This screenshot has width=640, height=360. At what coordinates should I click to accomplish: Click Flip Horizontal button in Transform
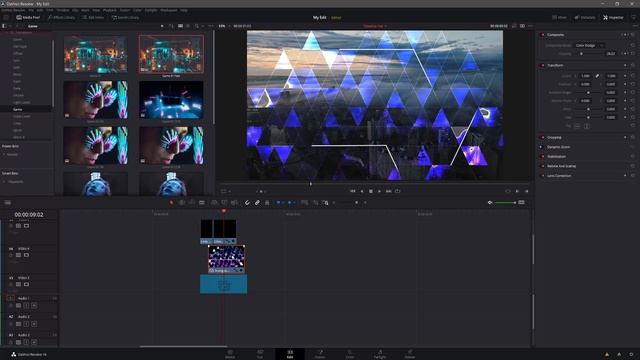point(577,126)
